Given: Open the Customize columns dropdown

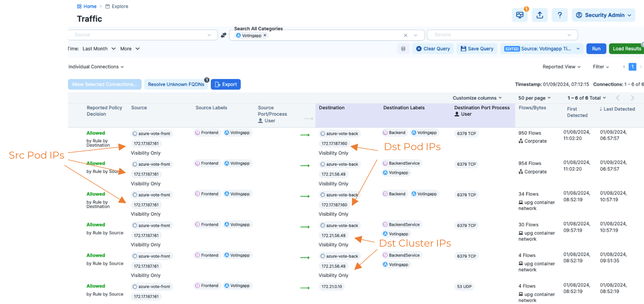Looking at the screenshot, I should click(477, 98).
